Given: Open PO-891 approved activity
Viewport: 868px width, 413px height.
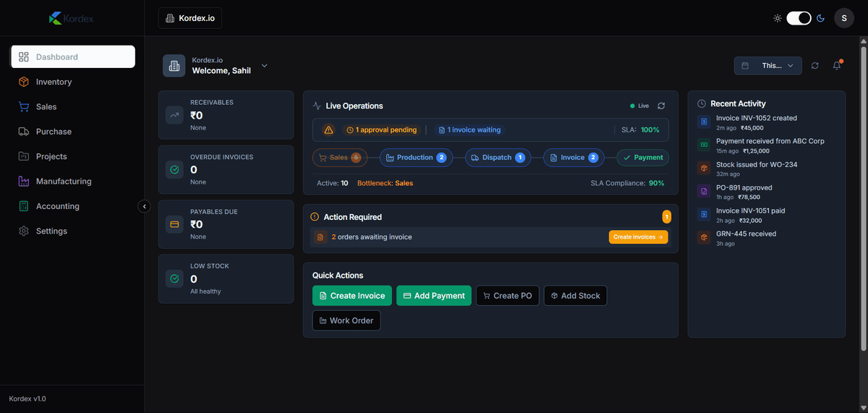Looking at the screenshot, I should point(767,192).
